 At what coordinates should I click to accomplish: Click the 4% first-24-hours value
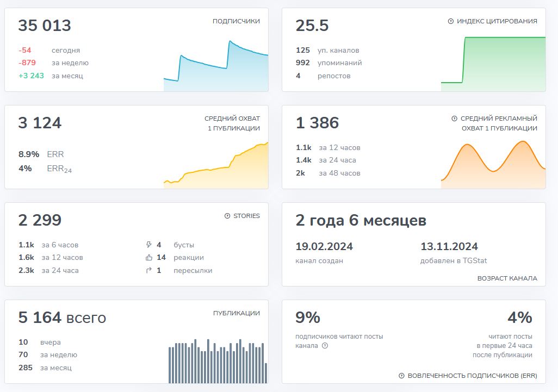[520, 318]
